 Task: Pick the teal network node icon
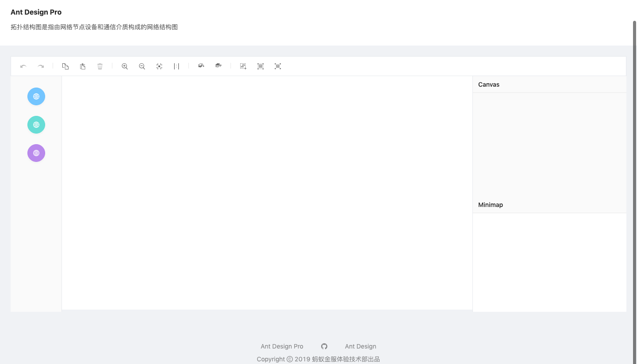(36, 125)
